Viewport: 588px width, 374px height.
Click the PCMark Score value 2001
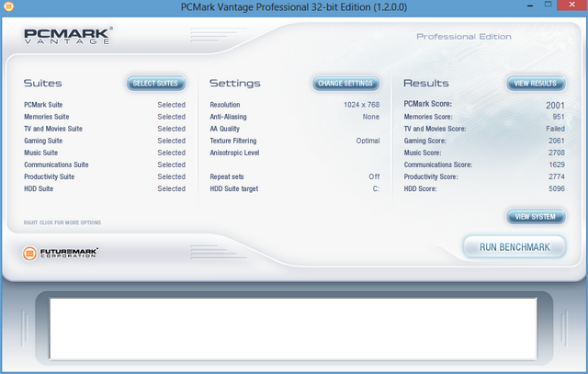tap(555, 105)
